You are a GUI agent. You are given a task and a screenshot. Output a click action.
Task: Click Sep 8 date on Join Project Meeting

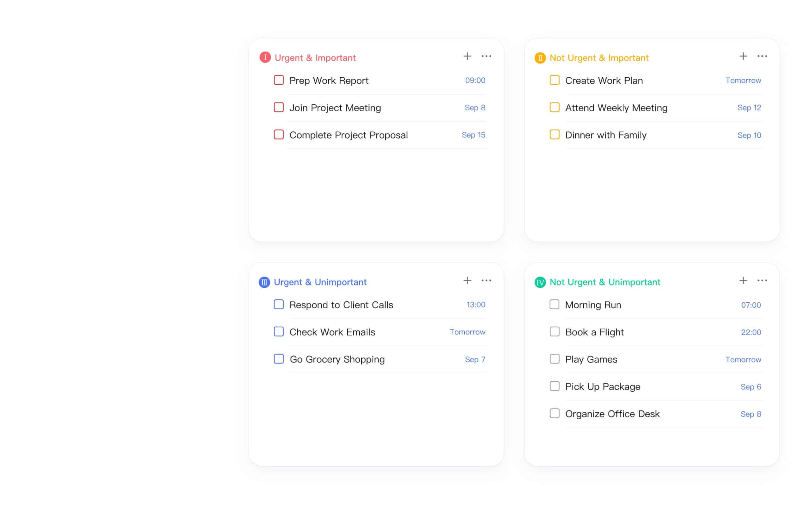coord(475,108)
